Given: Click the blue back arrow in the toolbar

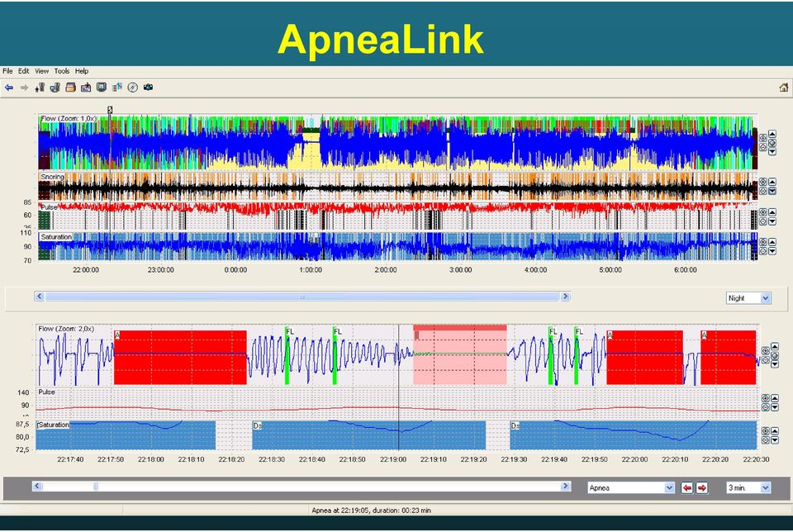Looking at the screenshot, I should tap(9, 88).
